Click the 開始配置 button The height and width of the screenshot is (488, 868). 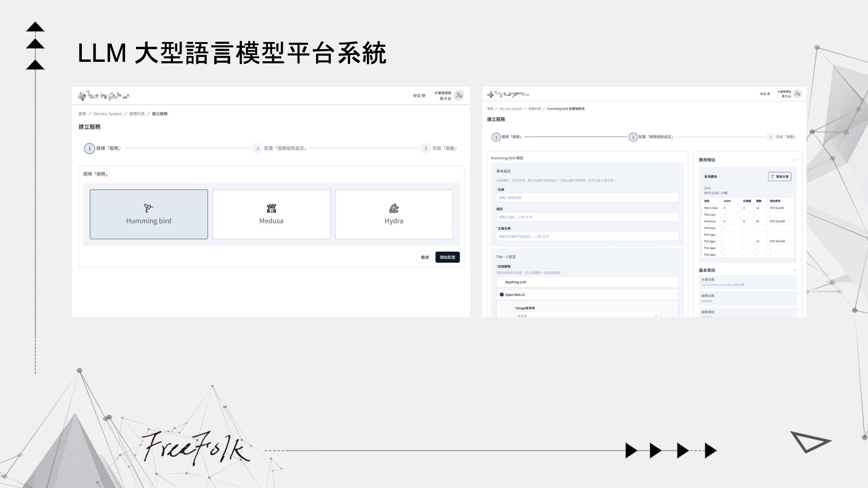coord(447,257)
